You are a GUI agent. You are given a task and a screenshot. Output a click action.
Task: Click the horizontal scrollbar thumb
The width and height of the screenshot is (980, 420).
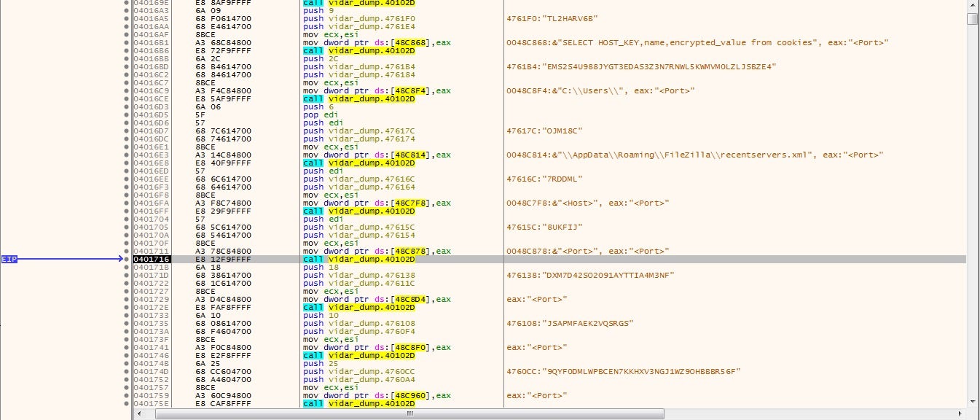[x=409, y=413]
